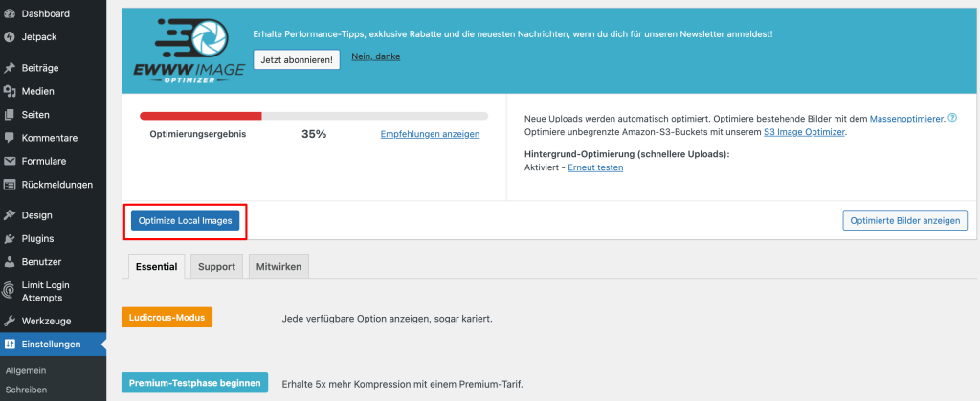Open the Schreiben settings submenu

click(26, 390)
